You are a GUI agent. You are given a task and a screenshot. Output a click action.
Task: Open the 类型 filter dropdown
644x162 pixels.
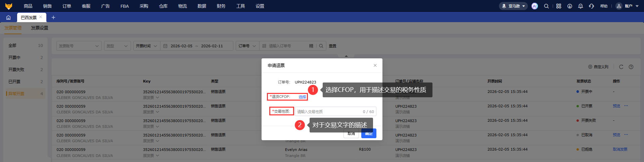click(118, 46)
